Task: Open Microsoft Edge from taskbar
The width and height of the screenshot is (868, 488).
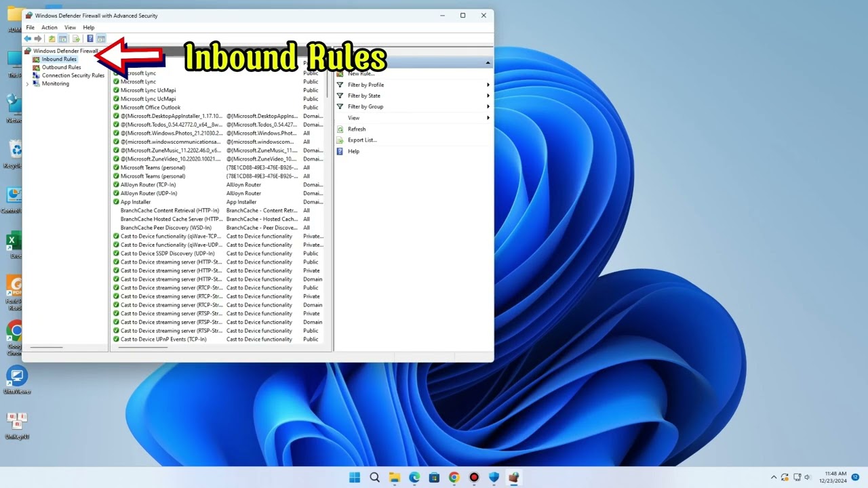Action: click(414, 477)
